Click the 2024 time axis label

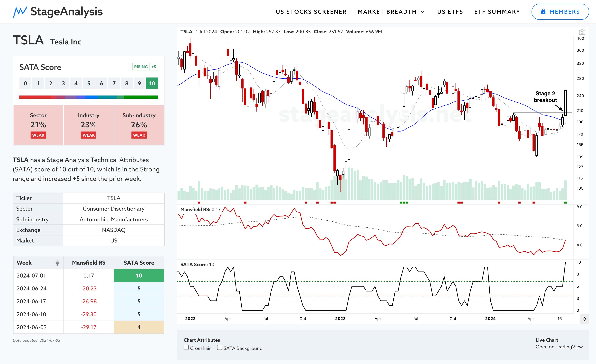pos(490,319)
